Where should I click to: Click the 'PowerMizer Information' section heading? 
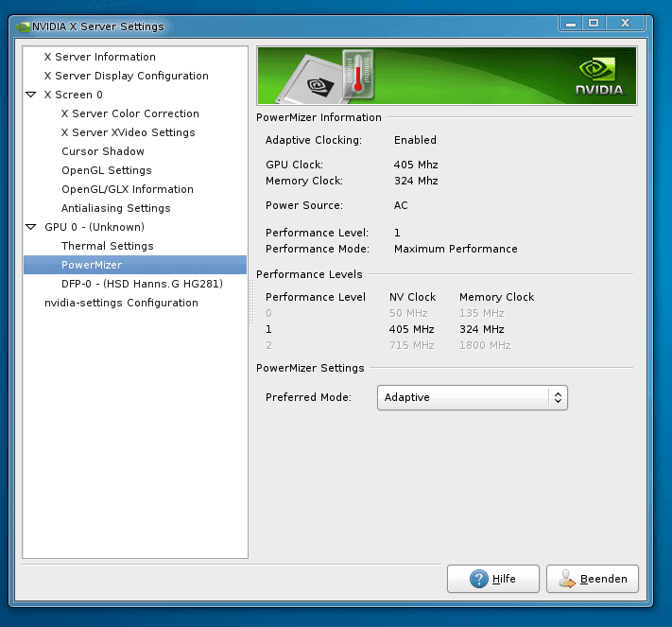tap(319, 117)
